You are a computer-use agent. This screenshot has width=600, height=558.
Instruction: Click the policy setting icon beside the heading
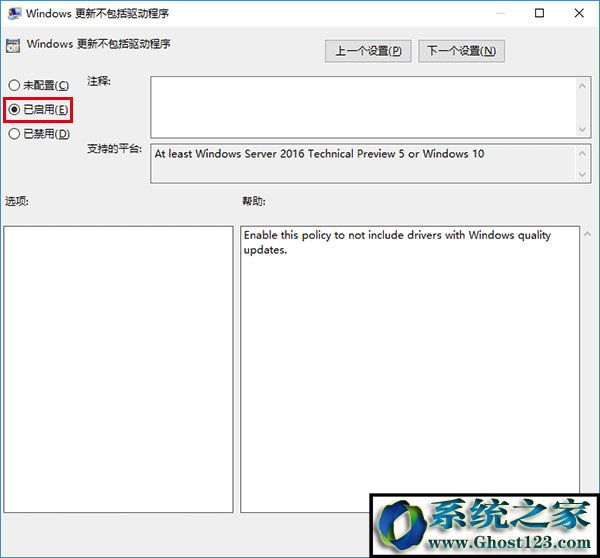tap(13, 46)
